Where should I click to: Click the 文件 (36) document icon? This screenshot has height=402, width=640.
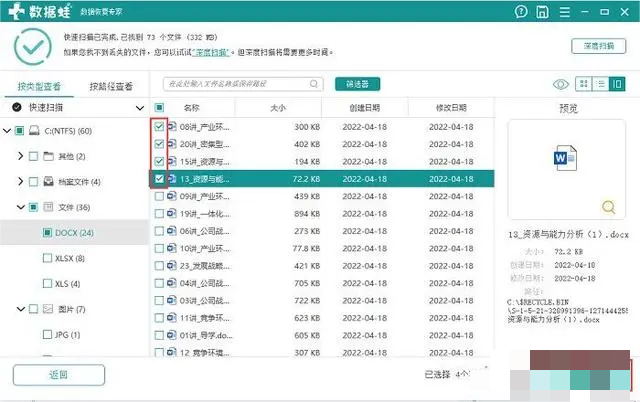pyautogui.click(x=49, y=207)
